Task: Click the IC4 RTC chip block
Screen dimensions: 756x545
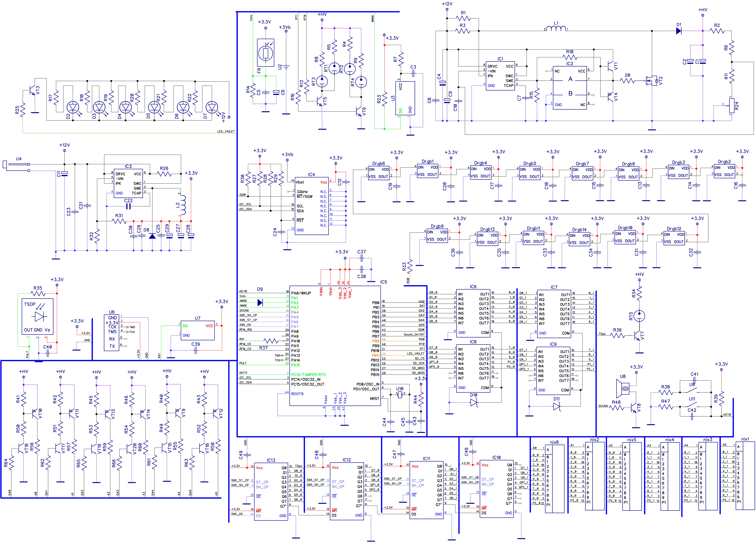Action: coord(312,206)
